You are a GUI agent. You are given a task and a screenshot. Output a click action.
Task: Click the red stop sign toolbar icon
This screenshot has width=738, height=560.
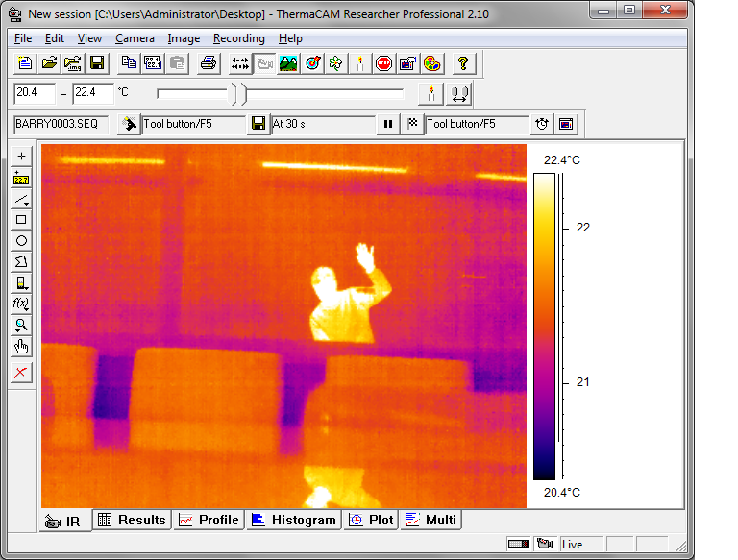click(383, 63)
